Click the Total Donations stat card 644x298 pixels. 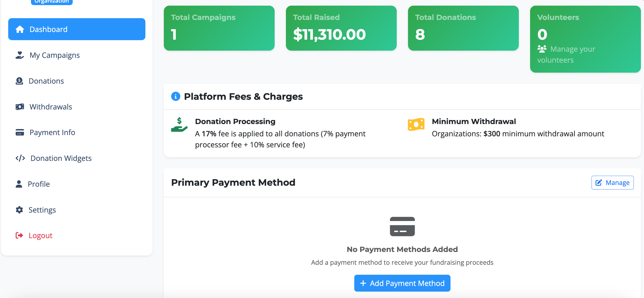coord(463,28)
